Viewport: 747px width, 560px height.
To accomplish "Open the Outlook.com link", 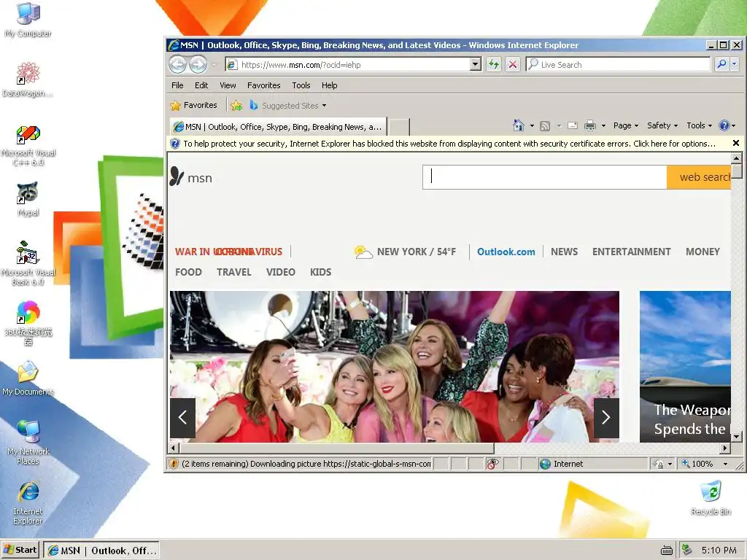I will pyautogui.click(x=506, y=252).
